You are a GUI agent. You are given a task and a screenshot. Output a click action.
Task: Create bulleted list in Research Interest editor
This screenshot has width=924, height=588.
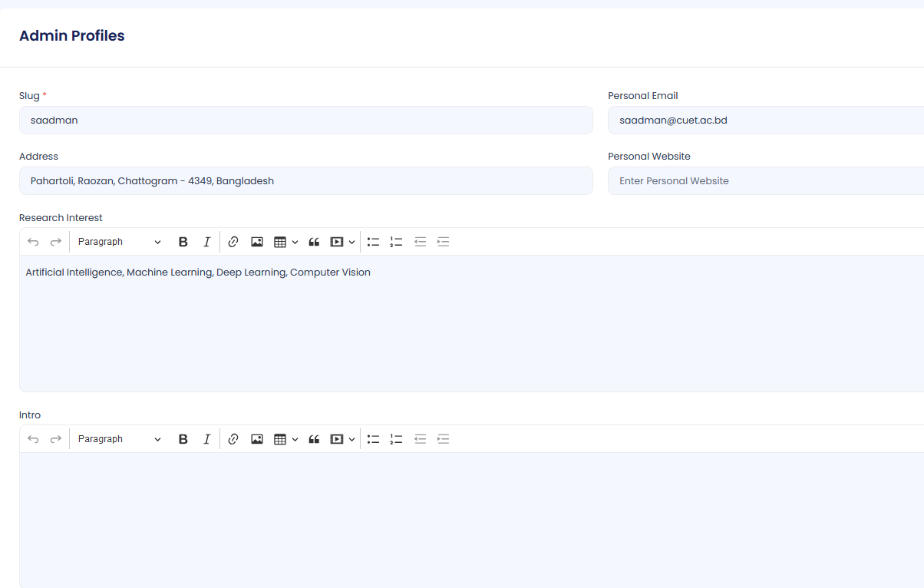[x=373, y=242]
